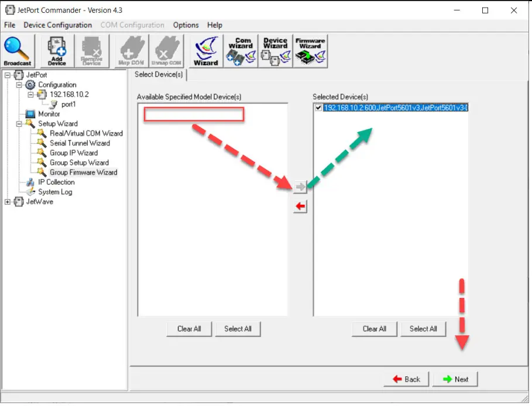The height and width of the screenshot is (406, 532).
Task: Collapse the Configuration tree node
Action: coord(19,85)
